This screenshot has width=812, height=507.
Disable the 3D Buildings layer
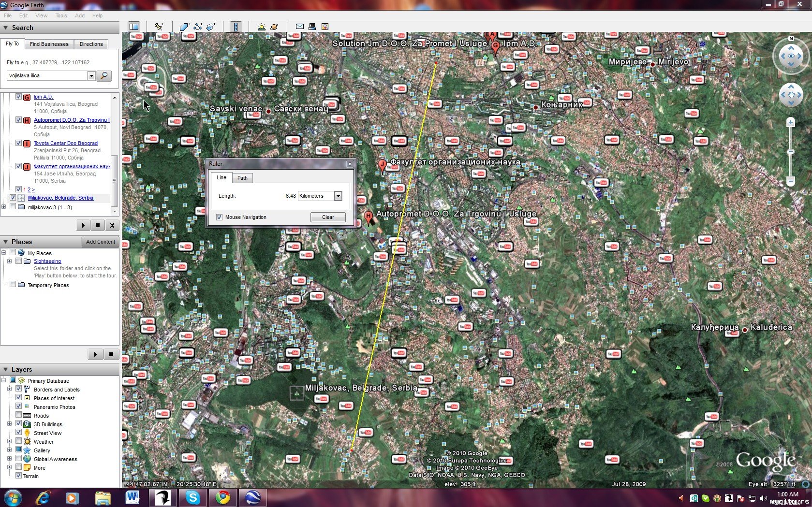[x=19, y=424]
